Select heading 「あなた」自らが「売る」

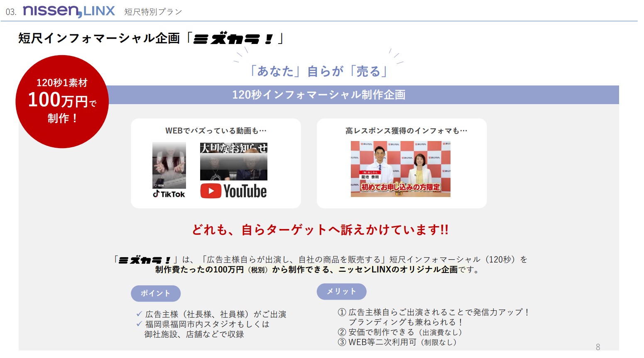(x=318, y=71)
